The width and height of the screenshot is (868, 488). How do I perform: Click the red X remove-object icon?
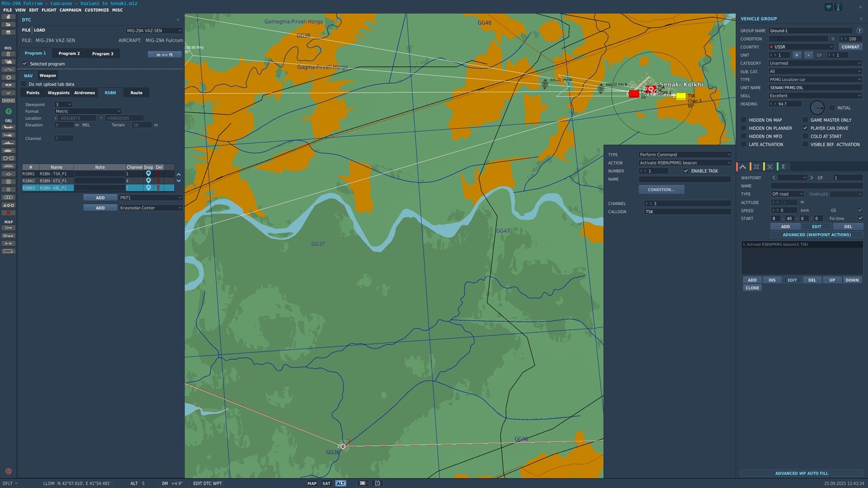point(8,213)
